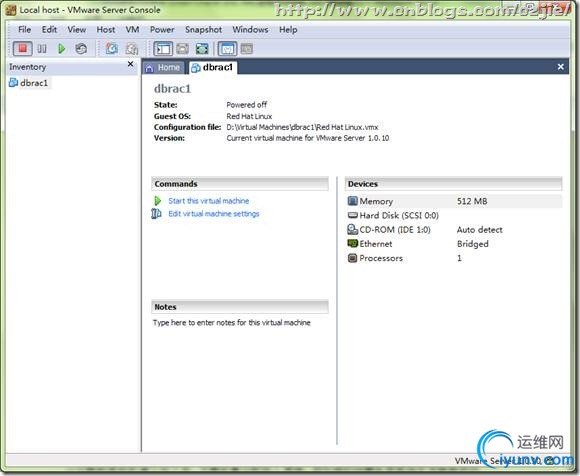Open the Windows menu
Image resolution: width=580 pixels, height=476 pixels.
point(250,30)
